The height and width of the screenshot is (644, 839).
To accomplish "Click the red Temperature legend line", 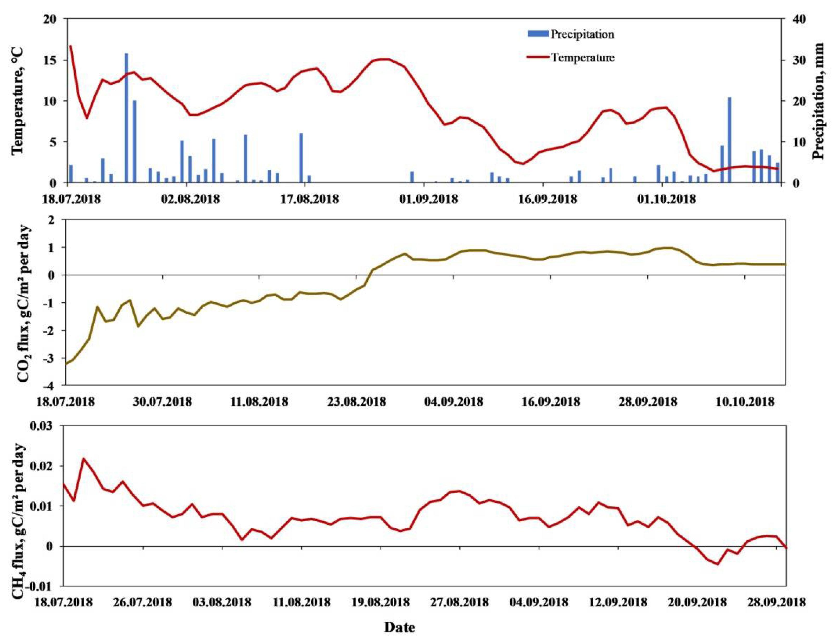I will [x=538, y=57].
